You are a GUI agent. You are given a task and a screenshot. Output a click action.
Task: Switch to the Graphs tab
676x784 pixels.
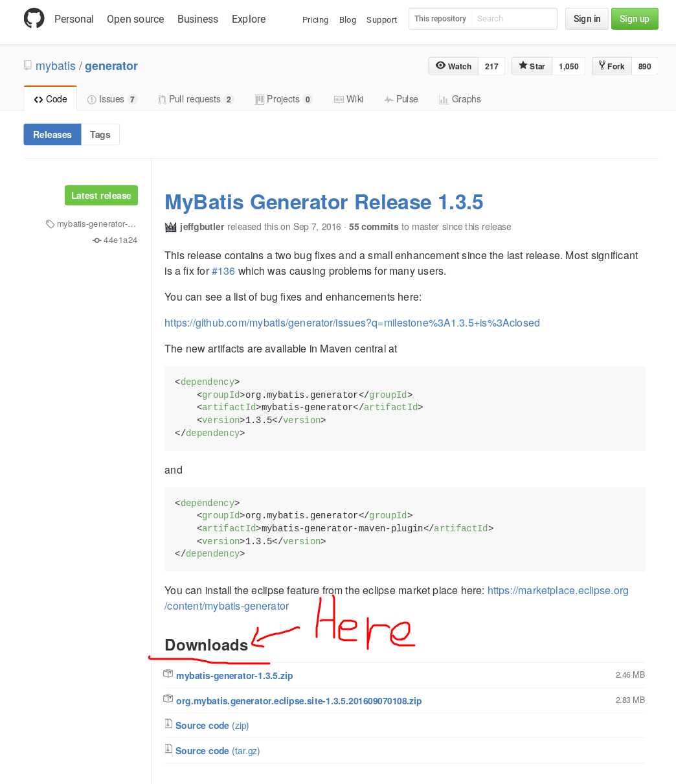click(460, 99)
